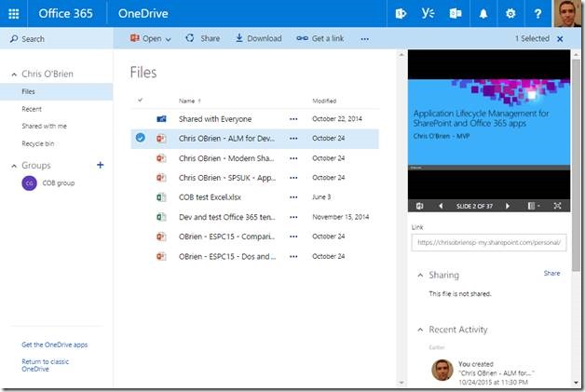Open COB test Excel.xlsx
585x392 pixels.
click(210, 197)
